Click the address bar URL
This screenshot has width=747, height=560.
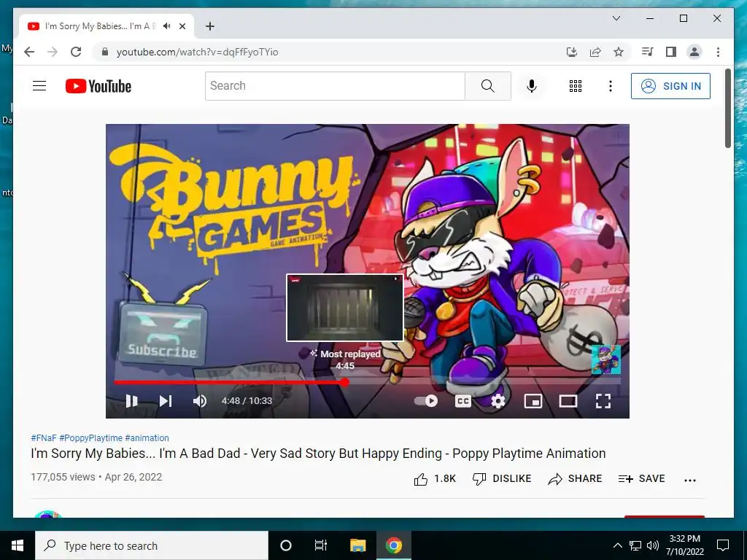click(197, 52)
